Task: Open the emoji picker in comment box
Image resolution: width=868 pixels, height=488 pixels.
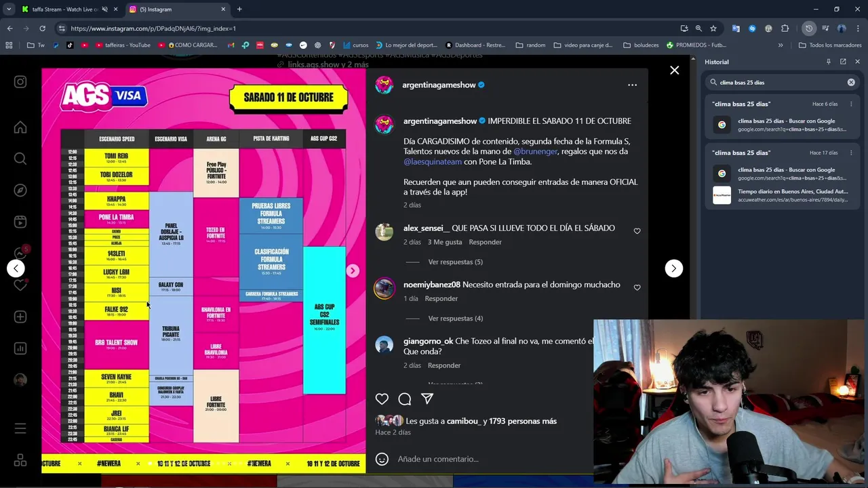Action: click(382, 459)
